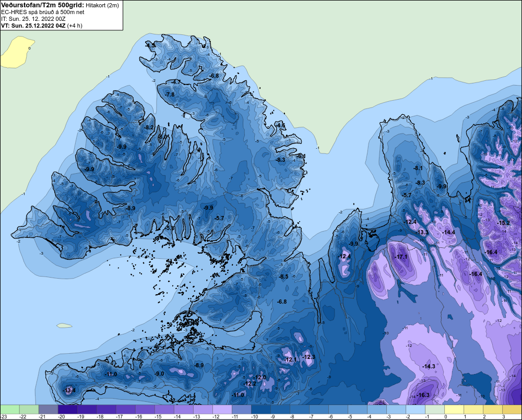The image size is (522, 420).
Task: Click the -17.1 temperature reading on the map
Action: (x=401, y=257)
